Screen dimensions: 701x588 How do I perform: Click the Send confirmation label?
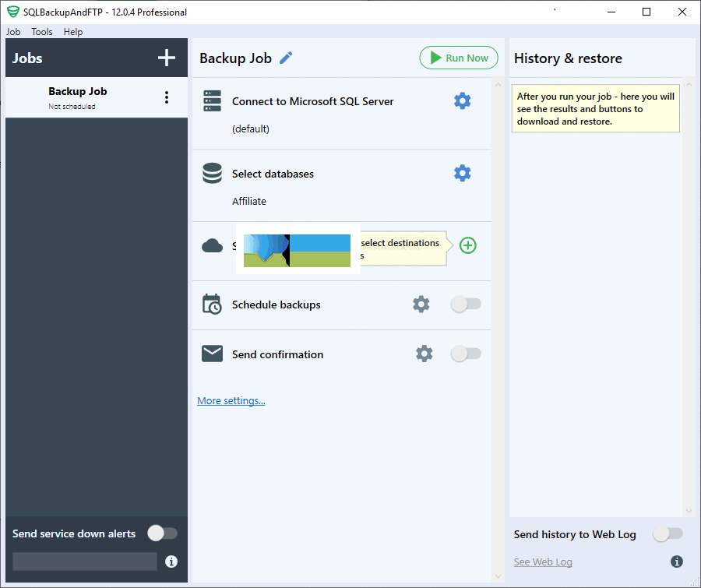pyautogui.click(x=277, y=354)
